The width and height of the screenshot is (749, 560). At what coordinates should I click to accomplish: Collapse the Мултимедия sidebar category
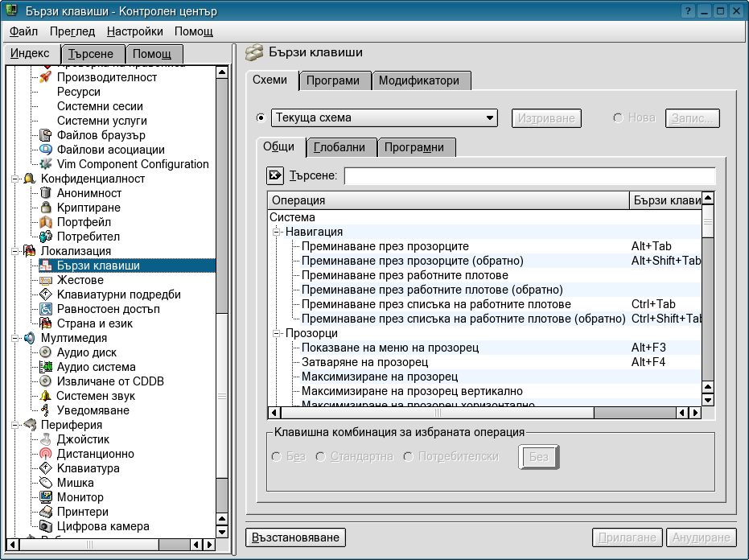coord(14,338)
